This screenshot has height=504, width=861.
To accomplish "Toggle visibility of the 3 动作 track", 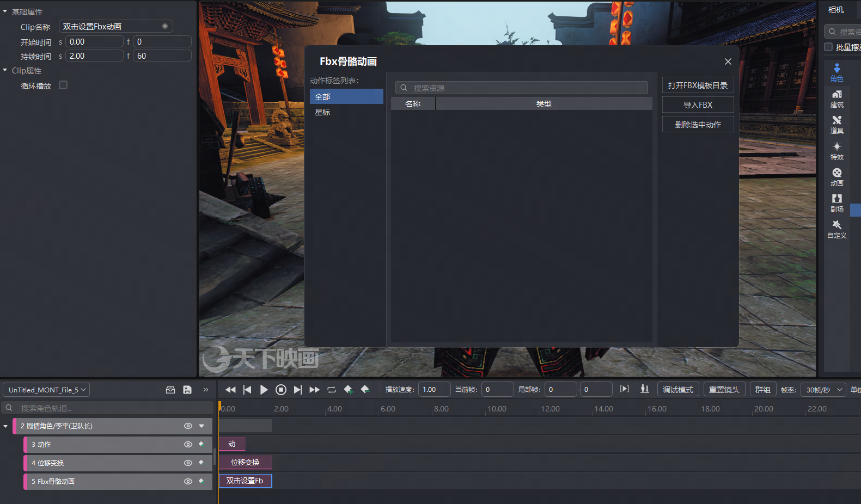I will click(x=188, y=445).
